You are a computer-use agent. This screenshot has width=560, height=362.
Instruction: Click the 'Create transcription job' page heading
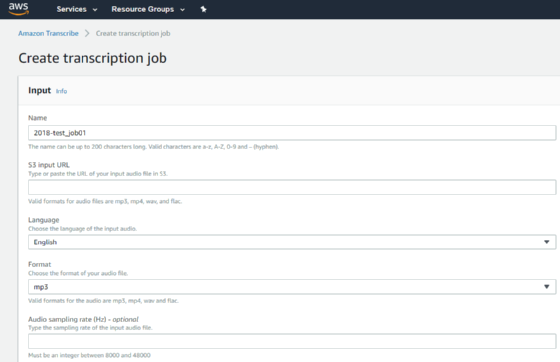click(x=92, y=58)
